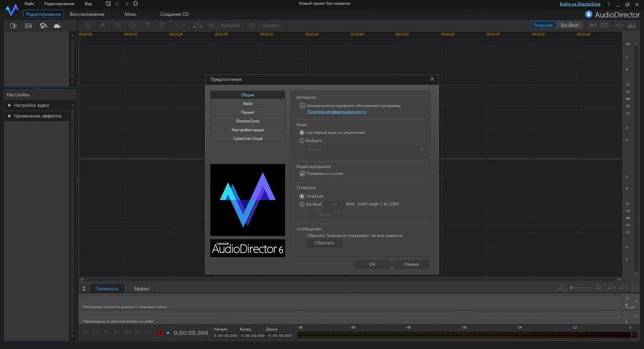Open the 'Файл' menu
The height and width of the screenshot is (349, 644).
pyautogui.click(x=29, y=4)
